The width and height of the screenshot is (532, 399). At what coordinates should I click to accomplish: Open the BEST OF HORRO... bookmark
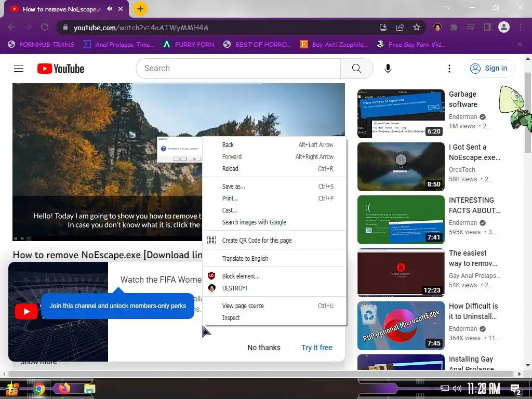tap(257, 45)
